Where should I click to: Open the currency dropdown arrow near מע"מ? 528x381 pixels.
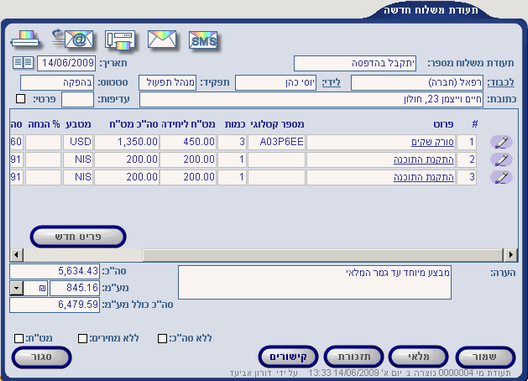coord(16,288)
